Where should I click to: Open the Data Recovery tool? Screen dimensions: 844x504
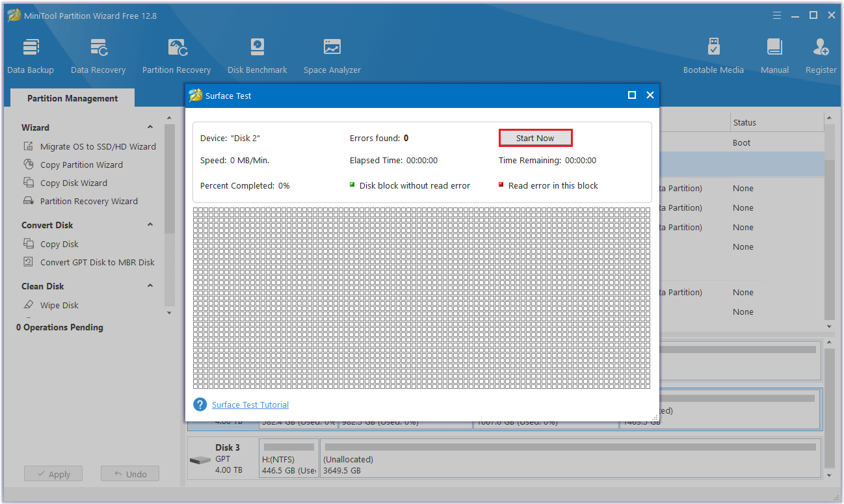tap(98, 57)
